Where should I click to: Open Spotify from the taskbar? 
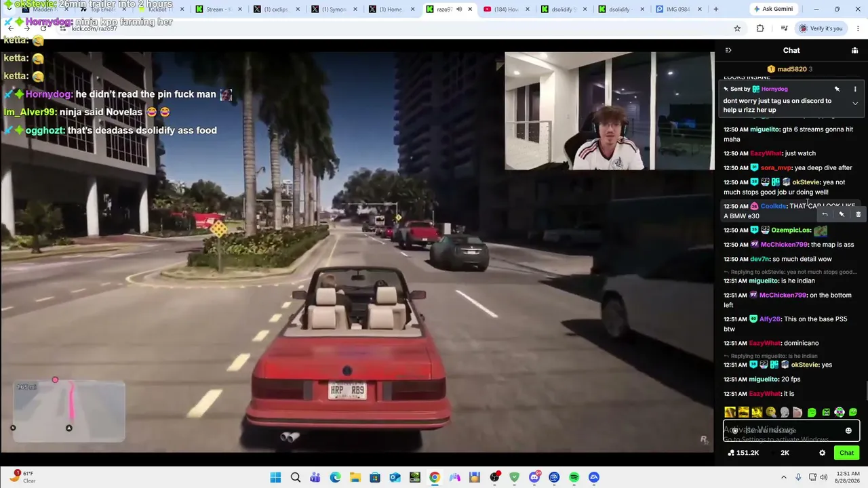click(x=574, y=477)
